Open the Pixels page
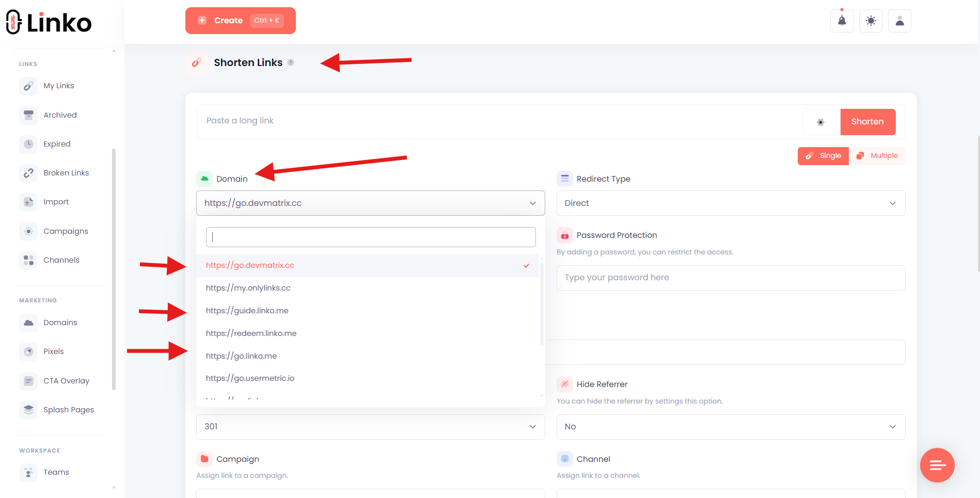The width and height of the screenshot is (980, 498). click(x=54, y=351)
